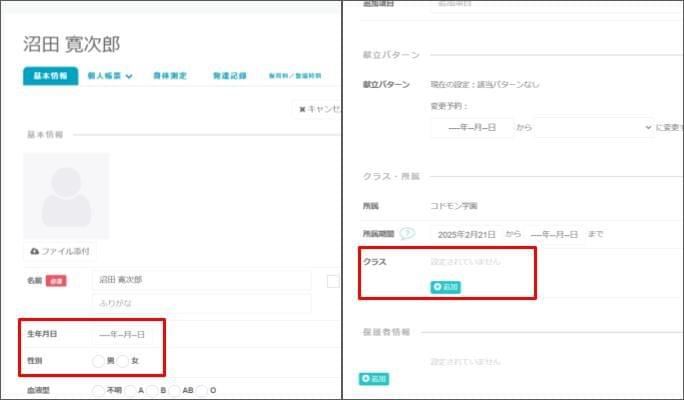Click the profile photo placeholder avatar
The height and width of the screenshot is (400, 684).
coord(66,196)
